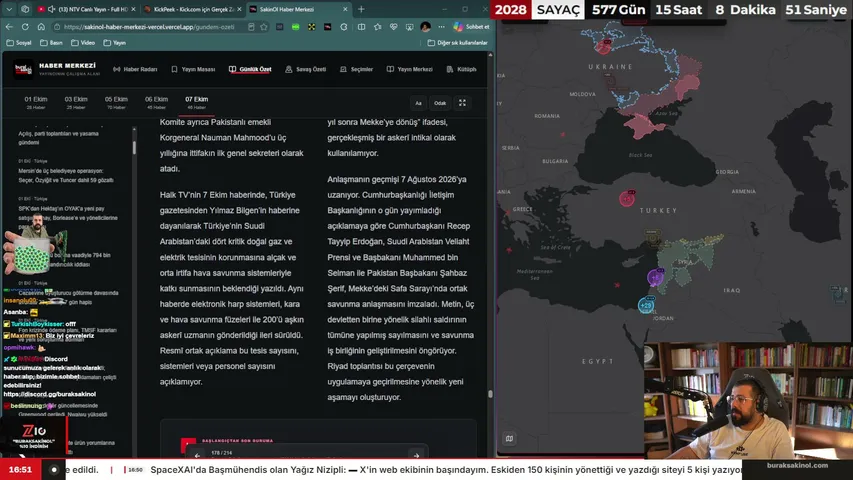Go to next slide arrow at 178 / 214

pyautogui.click(x=416, y=456)
